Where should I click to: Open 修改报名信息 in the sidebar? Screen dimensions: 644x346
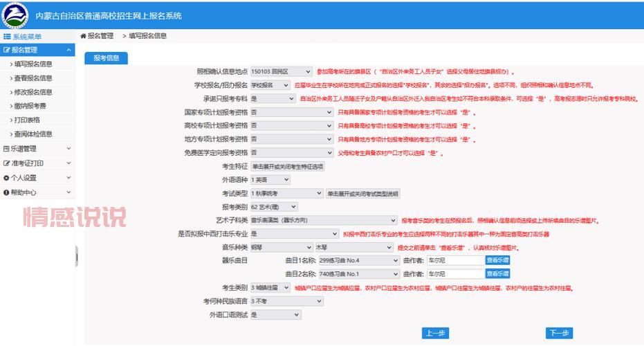tap(33, 92)
